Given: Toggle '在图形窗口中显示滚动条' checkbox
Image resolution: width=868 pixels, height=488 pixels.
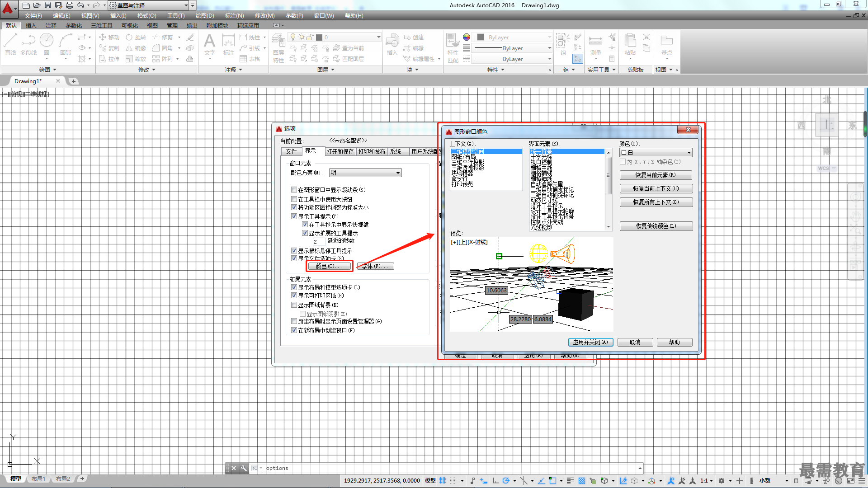Looking at the screenshot, I should (294, 190).
